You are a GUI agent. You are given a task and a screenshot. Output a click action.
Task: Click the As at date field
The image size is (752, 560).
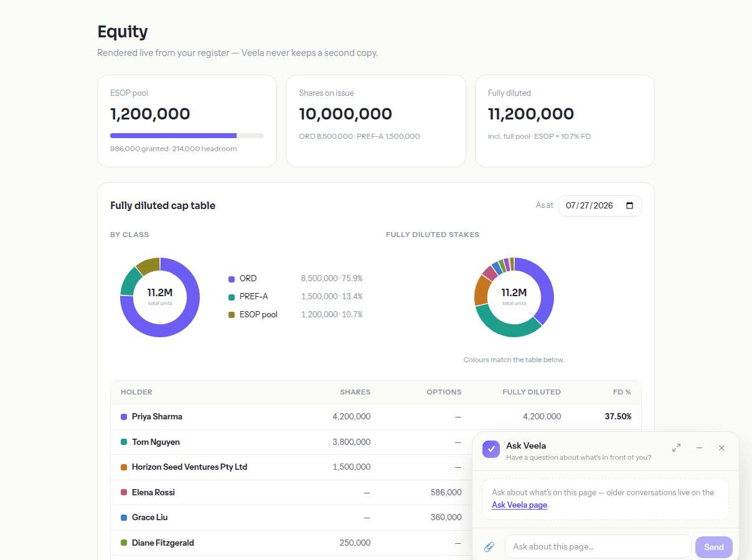pyautogui.click(x=599, y=205)
